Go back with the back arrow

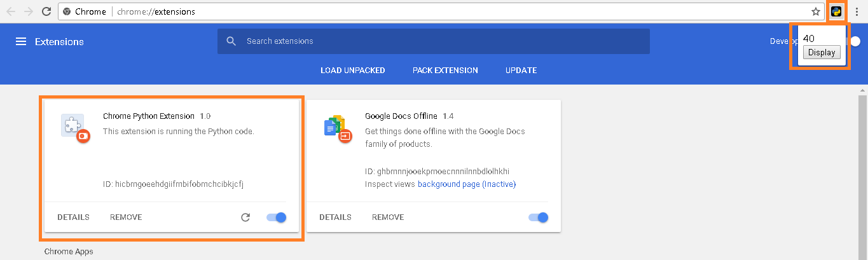(11, 11)
